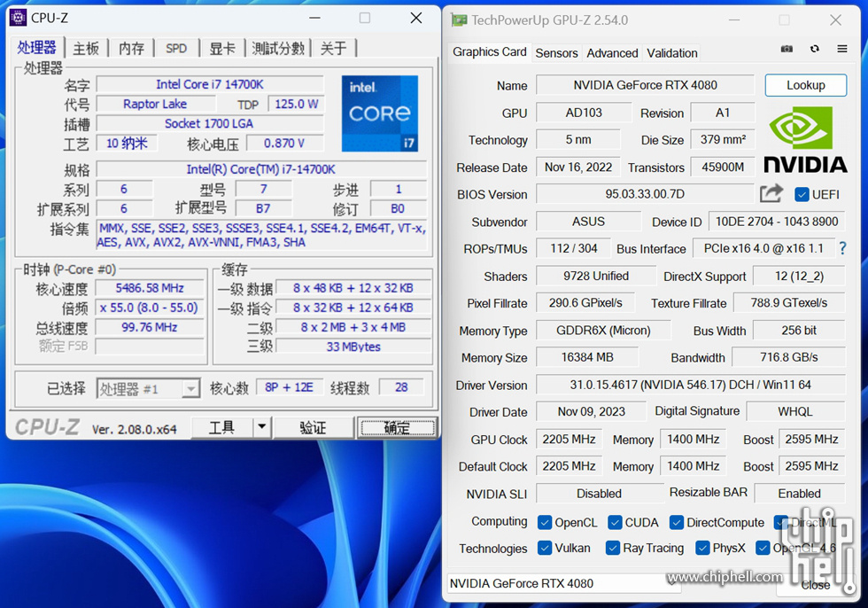Click the 核心数 value 8P + 12E
Screen dimensions: 868x608
[x=289, y=387]
